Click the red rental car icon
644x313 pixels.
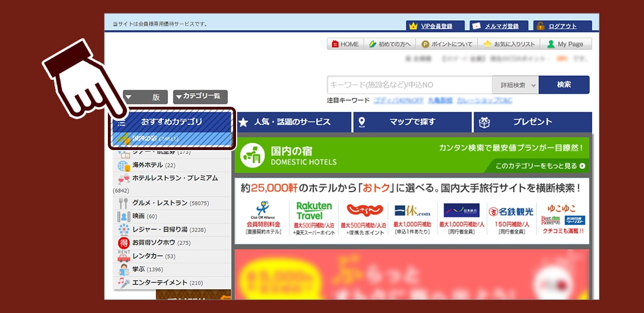point(124,256)
